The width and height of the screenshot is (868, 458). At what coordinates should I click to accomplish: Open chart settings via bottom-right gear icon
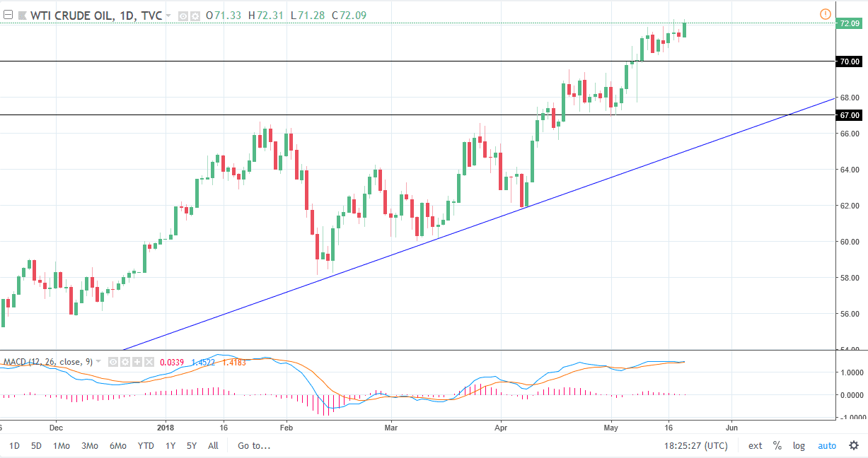855,446
